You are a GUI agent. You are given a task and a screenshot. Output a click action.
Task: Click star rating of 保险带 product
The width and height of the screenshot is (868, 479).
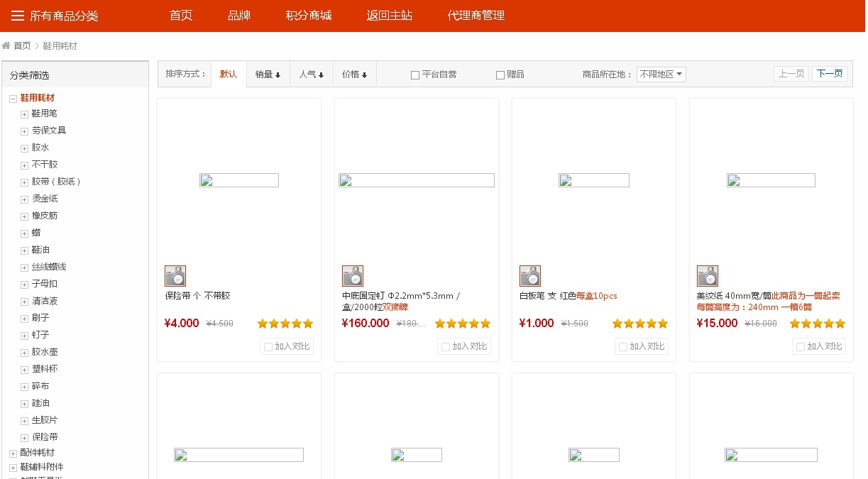coord(285,324)
